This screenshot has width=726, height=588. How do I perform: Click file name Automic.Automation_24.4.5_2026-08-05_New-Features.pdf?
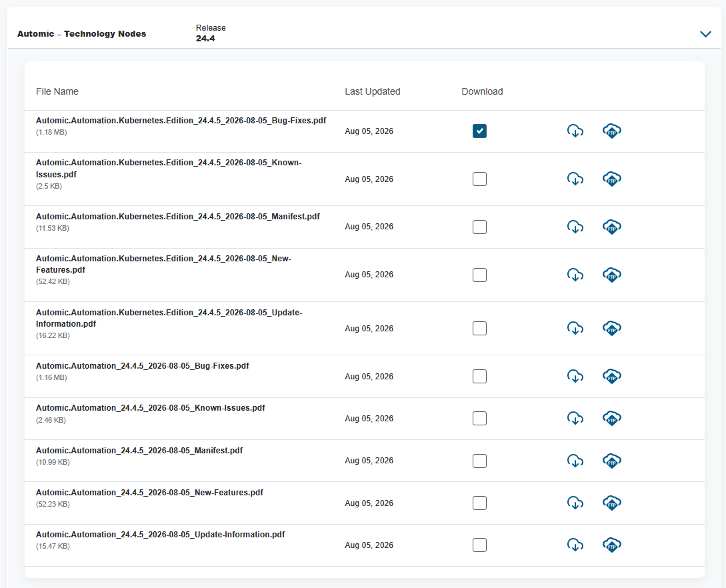[x=149, y=493]
